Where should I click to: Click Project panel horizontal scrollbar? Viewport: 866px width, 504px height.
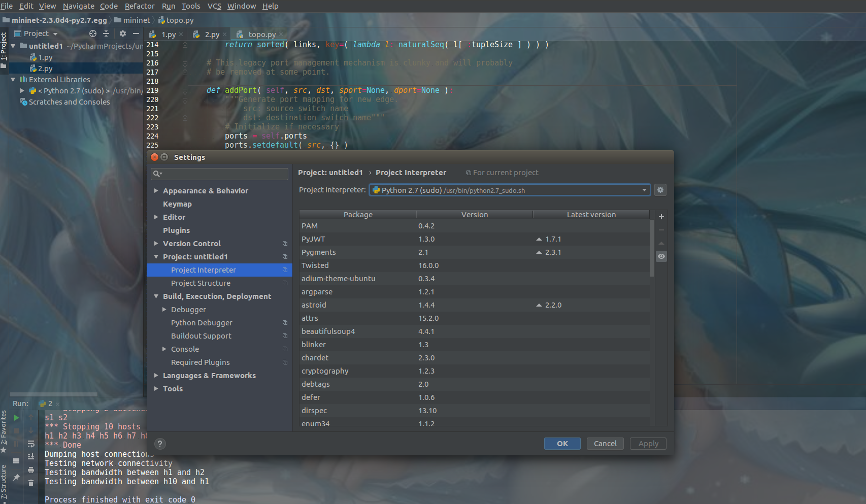pos(53,394)
